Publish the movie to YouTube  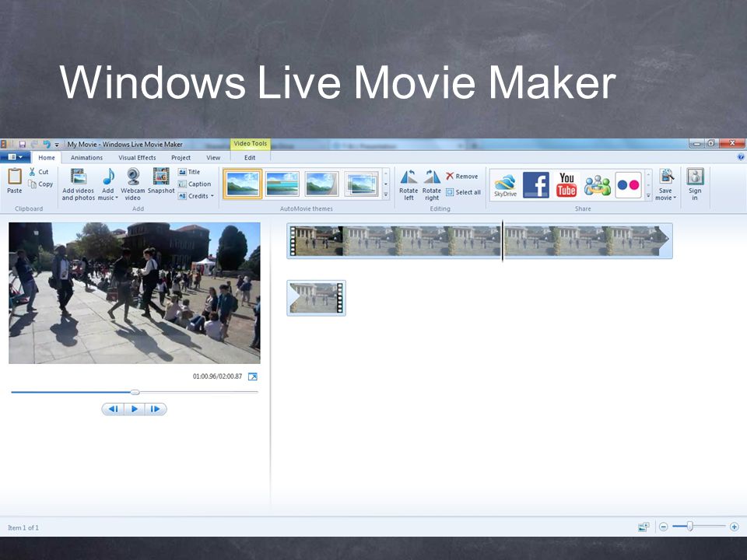566,185
